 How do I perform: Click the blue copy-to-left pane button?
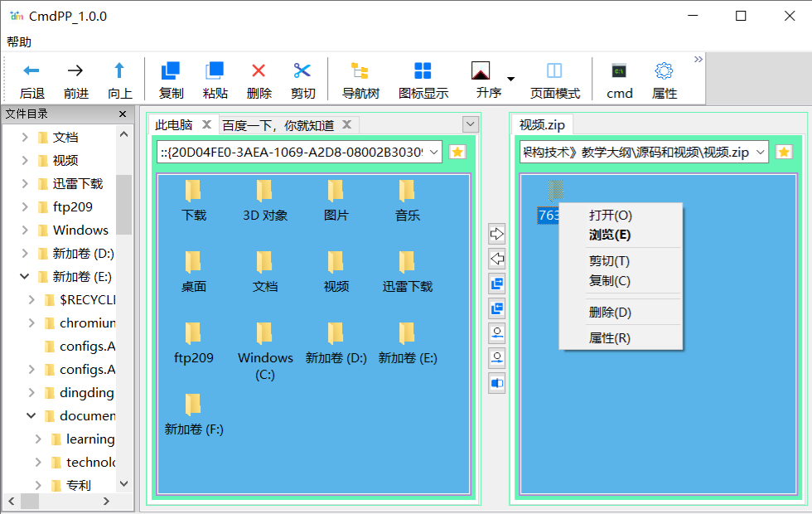[x=496, y=308]
